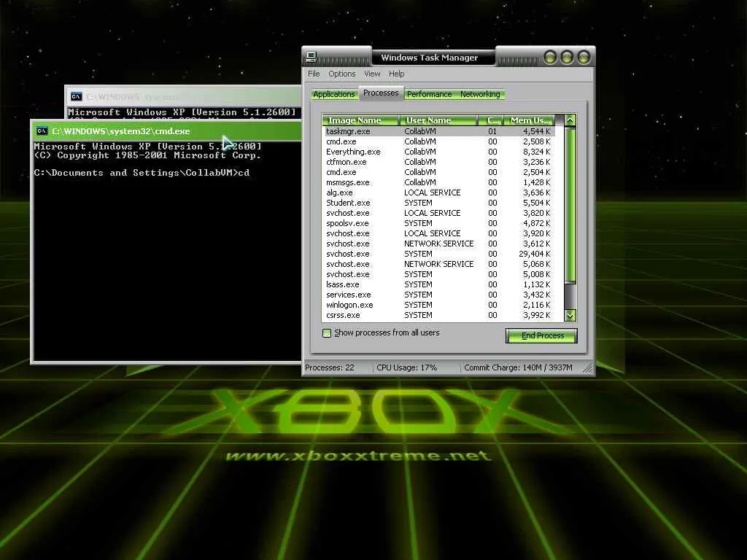This screenshot has height=560, width=747.
Task: Click the End Process button
Action: (x=542, y=335)
